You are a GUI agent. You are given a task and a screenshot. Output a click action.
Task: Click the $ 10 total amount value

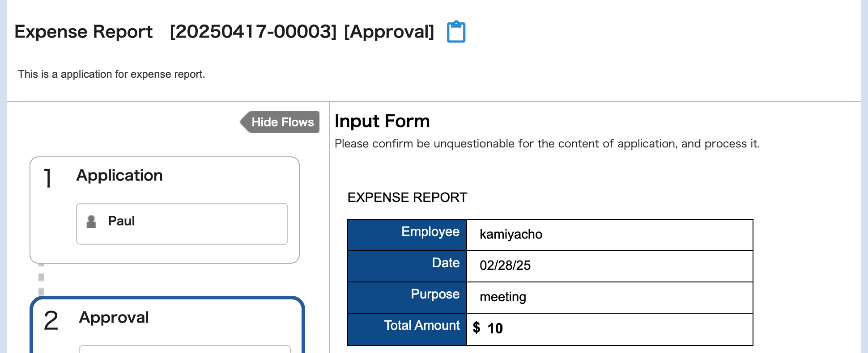(x=488, y=328)
